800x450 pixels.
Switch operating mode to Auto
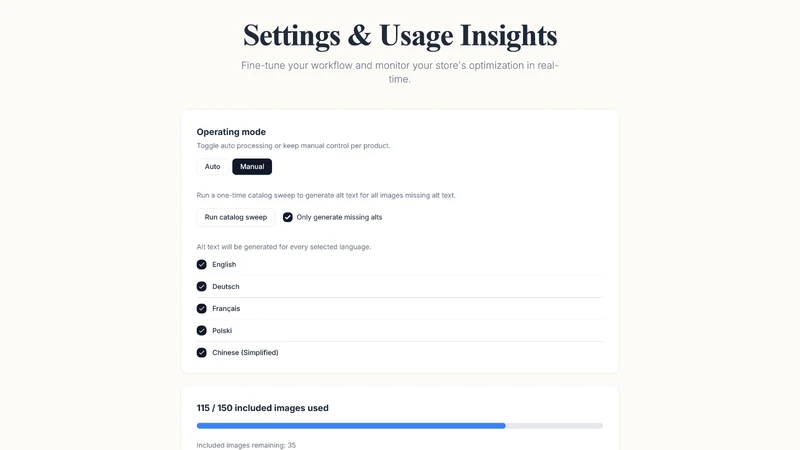(212, 166)
